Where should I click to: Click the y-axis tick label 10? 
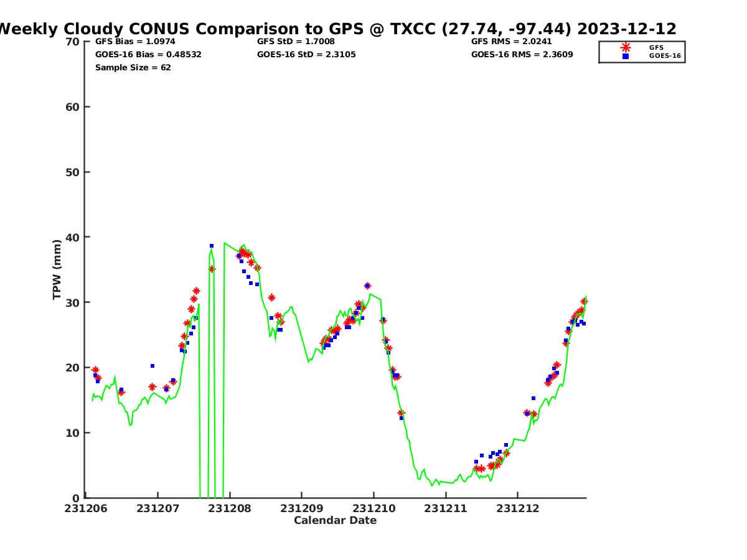click(x=73, y=433)
